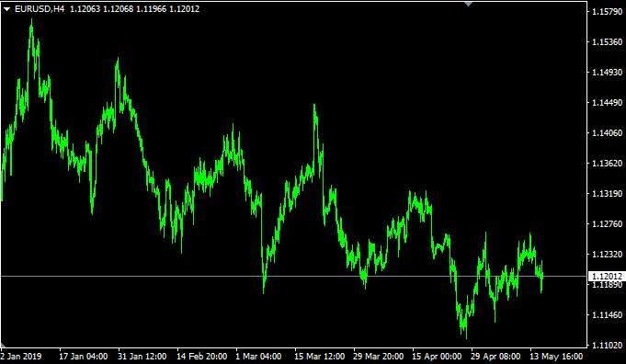Click the chart shift triangle marker at top
The width and height of the screenshot is (626, 364).
pos(468,4)
